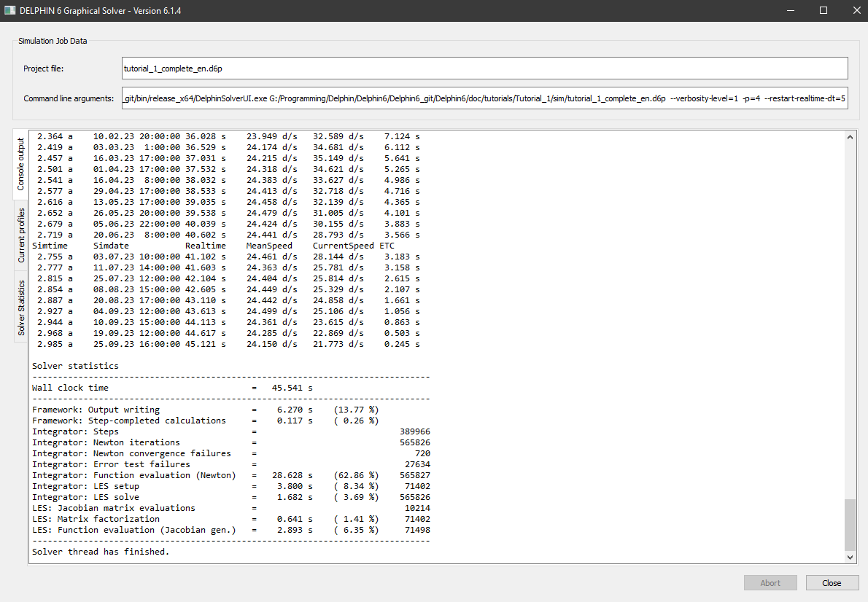Click 'Integrator: Newton convergence failures' row
Viewport: 868px width, 602px height.
click(230, 453)
